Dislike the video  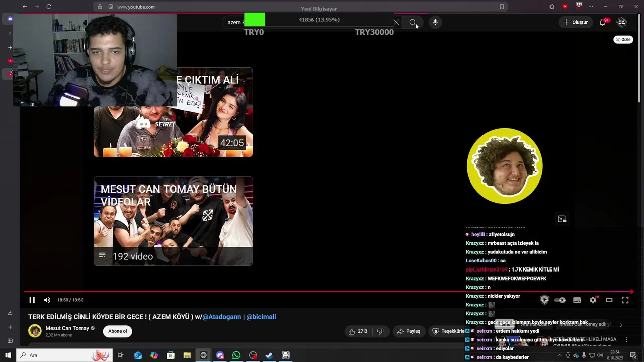pyautogui.click(x=380, y=331)
